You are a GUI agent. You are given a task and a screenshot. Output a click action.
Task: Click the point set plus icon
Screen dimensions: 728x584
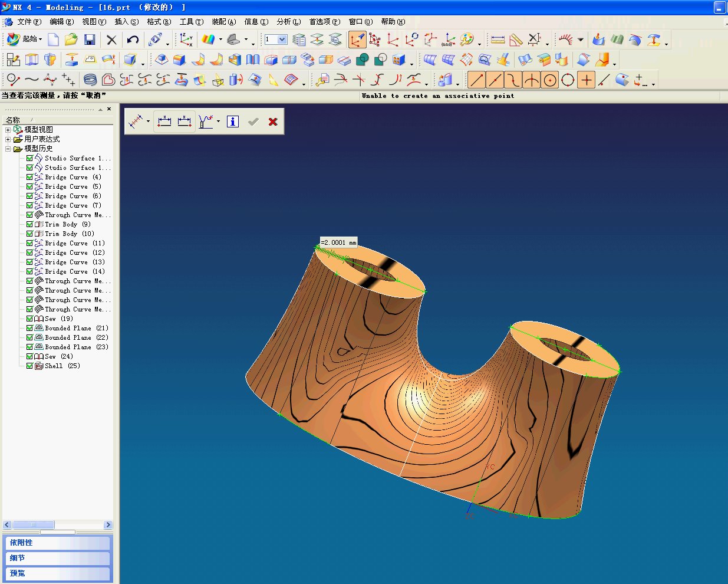(x=68, y=79)
